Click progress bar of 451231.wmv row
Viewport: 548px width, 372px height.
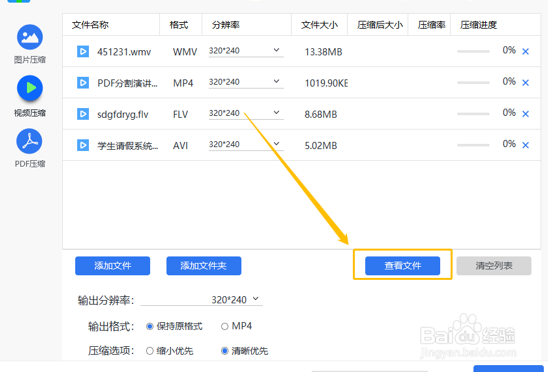click(x=474, y=51)
